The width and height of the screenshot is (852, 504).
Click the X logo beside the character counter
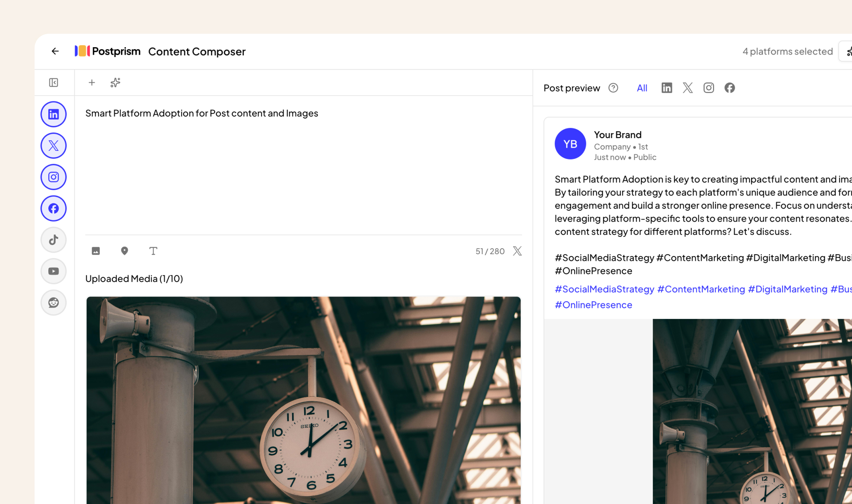point(517,251)
